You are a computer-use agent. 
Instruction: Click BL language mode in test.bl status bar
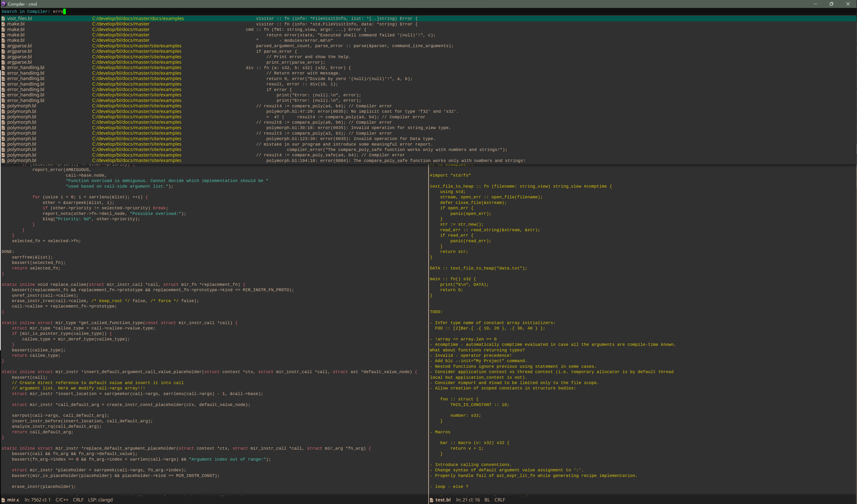[x=487, y=500]
